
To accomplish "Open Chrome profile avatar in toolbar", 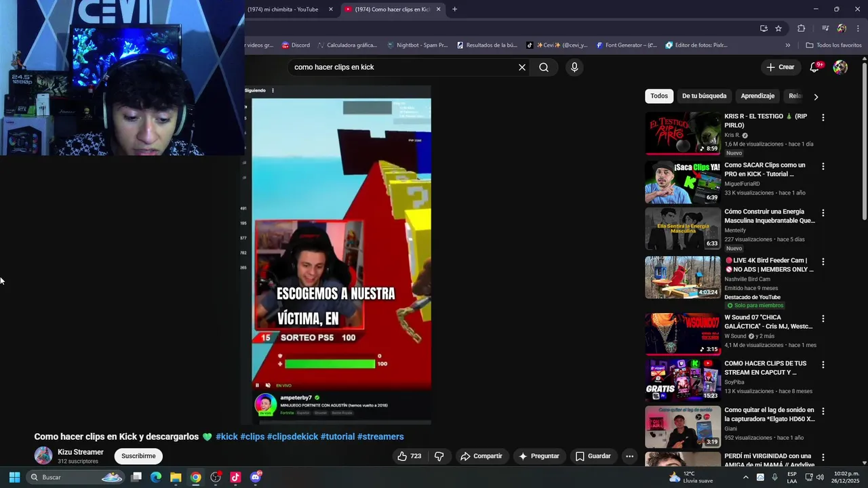I will tap(842, 28).
